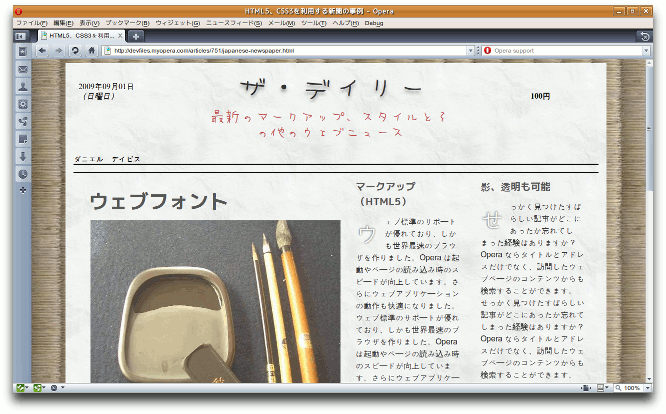Open the ファイル (File) menu
The image size is (666, 414).
click(x=31, y=23)
